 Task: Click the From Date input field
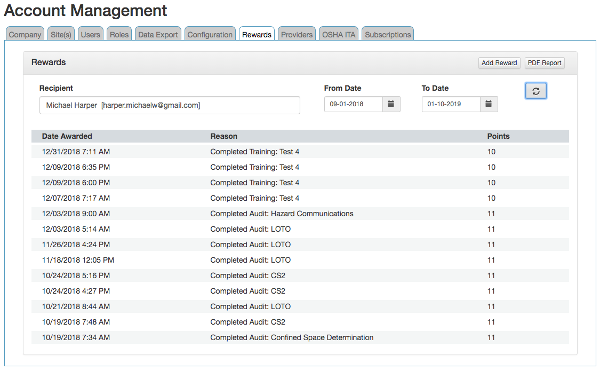(x=353, y=104)
